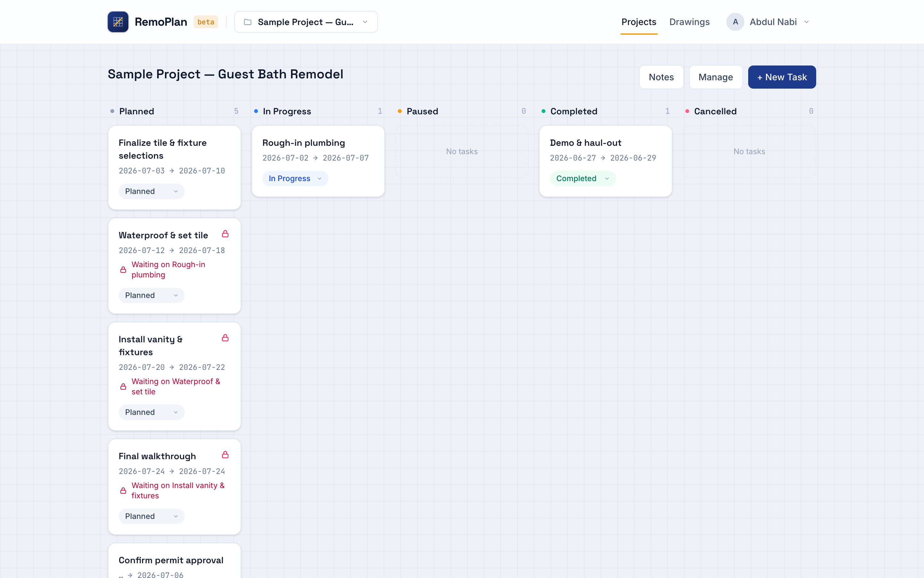Click Waiting on Waterproof & set tile text
Image resolution: width=924 pixels, height=578 pixels.
(x=175, y=387)
